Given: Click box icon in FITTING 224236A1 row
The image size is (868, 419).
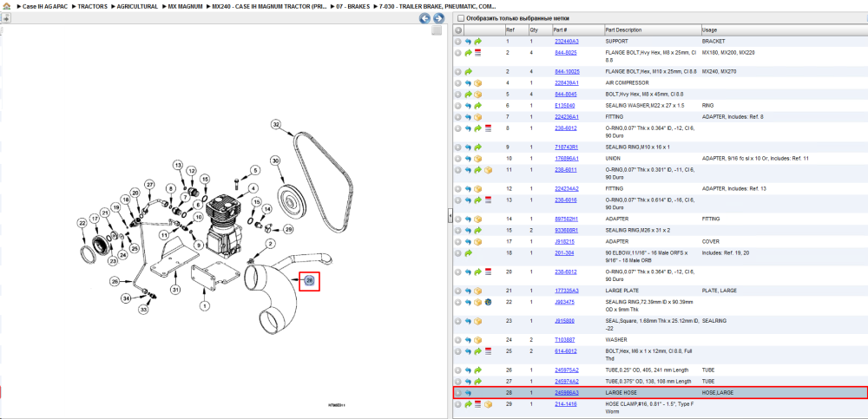Looking at the screenshot, I should pyautogui.click(x=477, y=117).
